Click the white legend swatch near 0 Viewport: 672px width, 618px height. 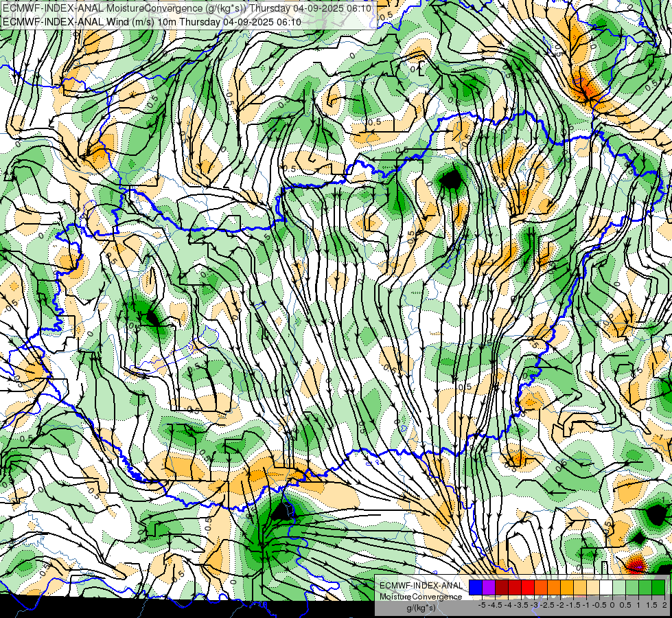pos(606,587)
